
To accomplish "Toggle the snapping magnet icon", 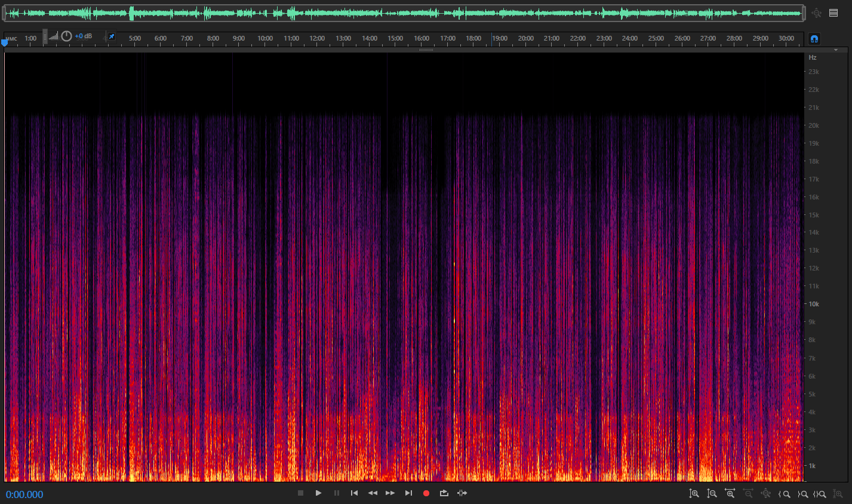I will (814, 39).
